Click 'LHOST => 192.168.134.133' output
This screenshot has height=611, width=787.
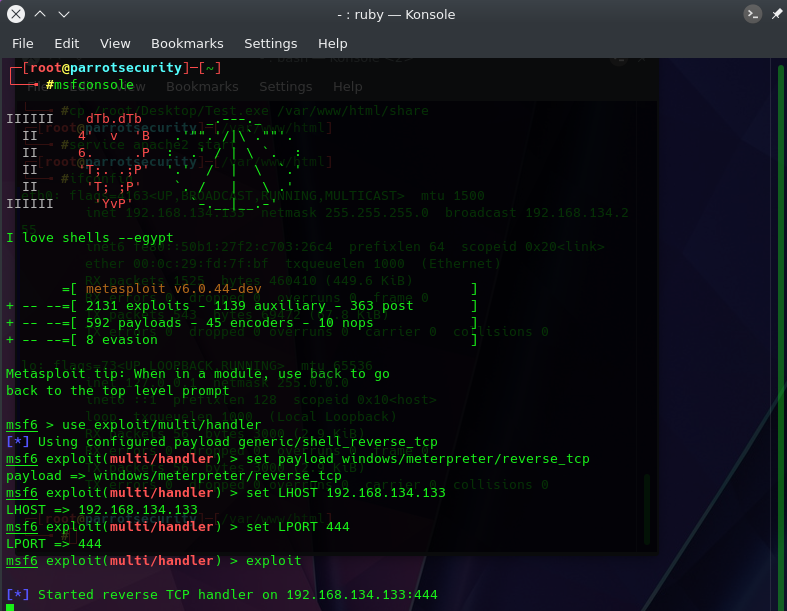tap(102, 510)
